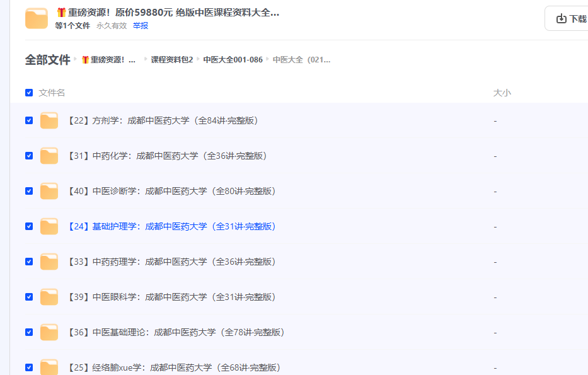This screenshot has width=588, height=375.
Task: Click the 永久有效 validity text
Action: tap(112, 25)
